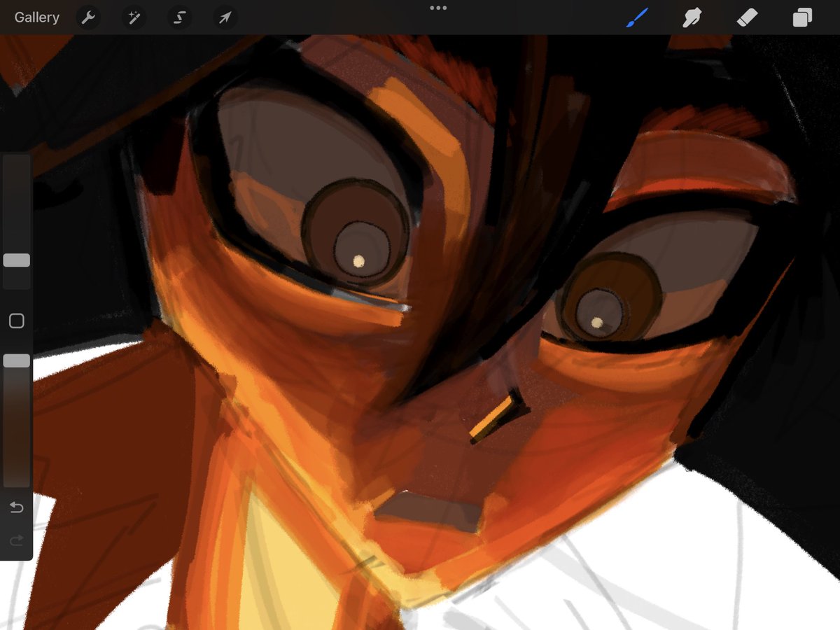This screenshot has height=630, width=840.
Task: Tap the three-dot multitasking indicator
Action: coord(438,8)
